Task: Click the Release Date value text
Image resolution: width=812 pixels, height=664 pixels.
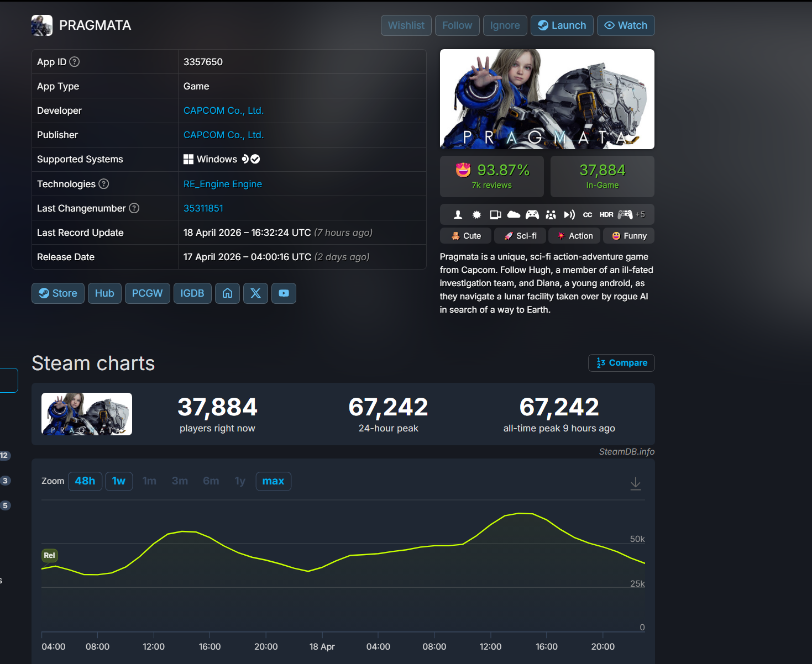Action: (276, 257)
